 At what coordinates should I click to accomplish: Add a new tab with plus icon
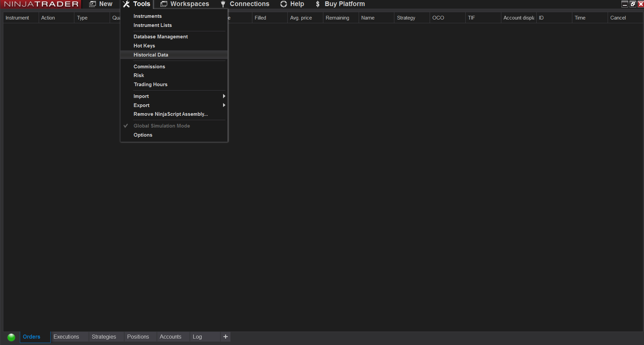[x=225, y=337]
